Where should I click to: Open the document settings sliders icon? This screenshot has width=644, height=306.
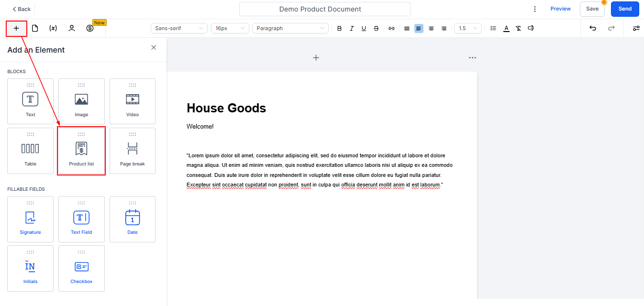(x=636, y=28)
